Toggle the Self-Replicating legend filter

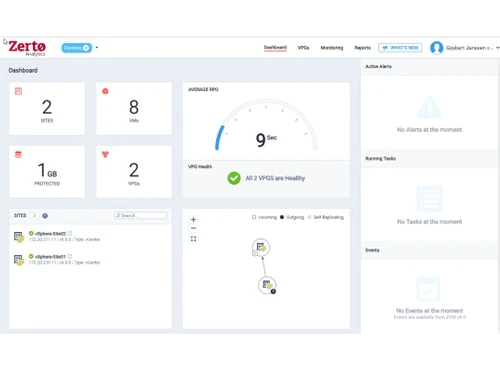[325, 217]
